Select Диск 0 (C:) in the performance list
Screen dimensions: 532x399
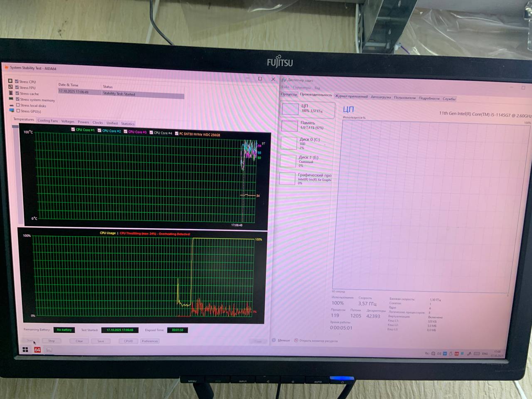(x=289, y=143)
